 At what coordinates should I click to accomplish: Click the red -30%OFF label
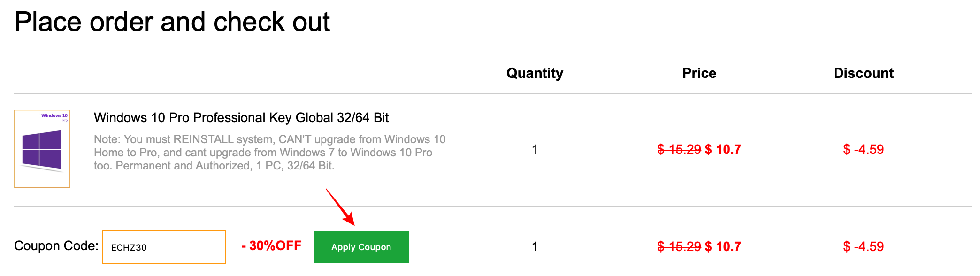click(271, 246)
